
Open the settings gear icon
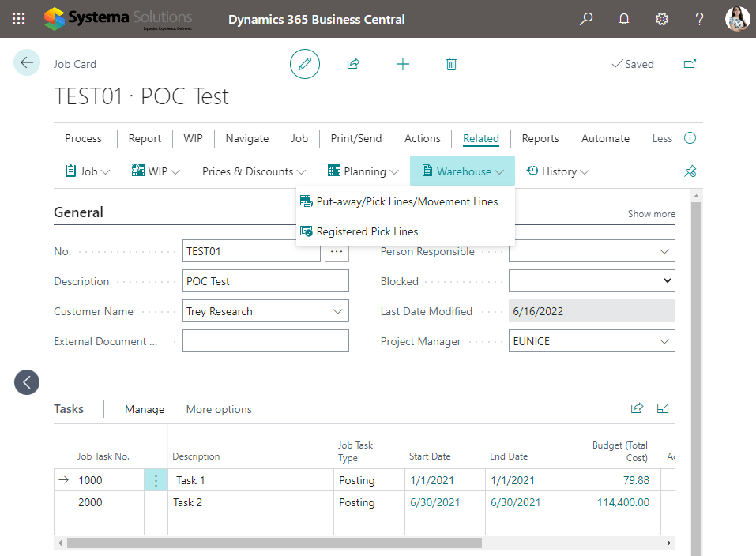pyautogui.click(x=662, y=19)
